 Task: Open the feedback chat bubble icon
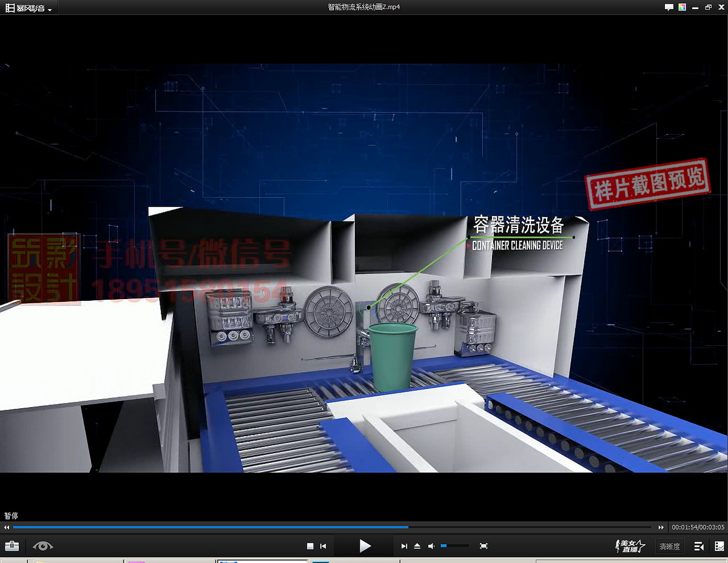tap(669, 7)
